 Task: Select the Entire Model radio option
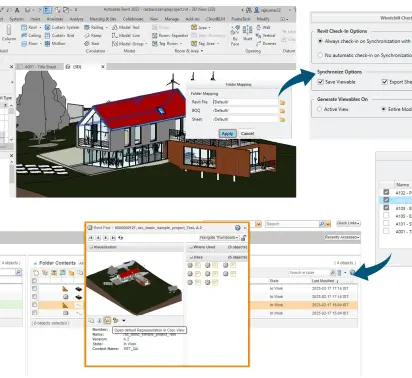pos(384,109)
